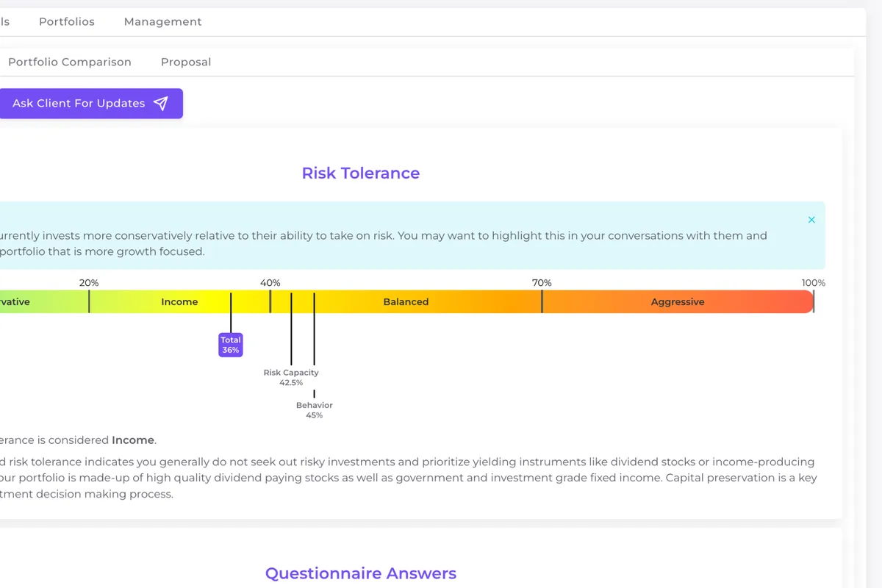The height and width of the screenshot is (588, 882).
Task: Click the paper plane send icon
Action: click(x=161, y=104)
